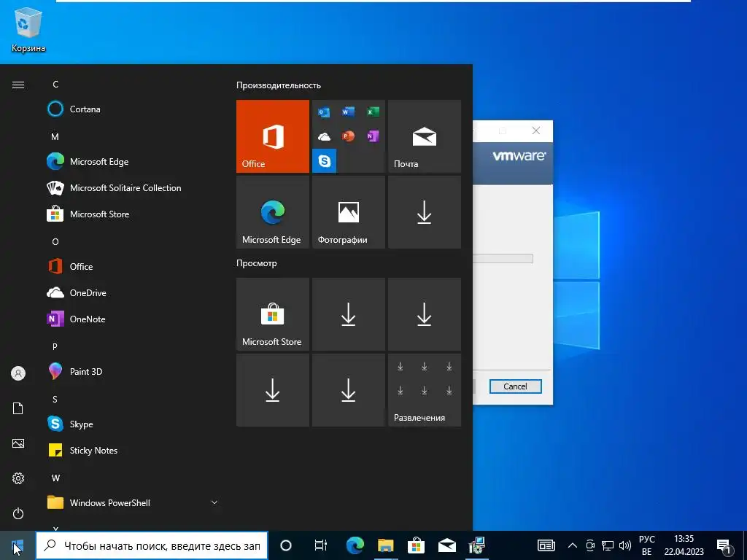Viewport: 747px width, 560px height.
Task: Open Settings gear in the Start sidebar
Action: (18, 478)
